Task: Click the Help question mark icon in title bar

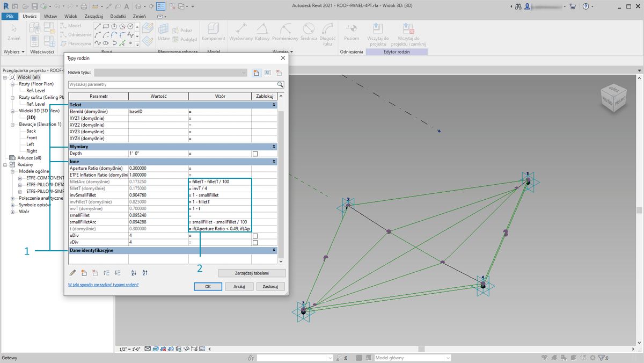Action: pyautogui.click(x=586, y=6)
